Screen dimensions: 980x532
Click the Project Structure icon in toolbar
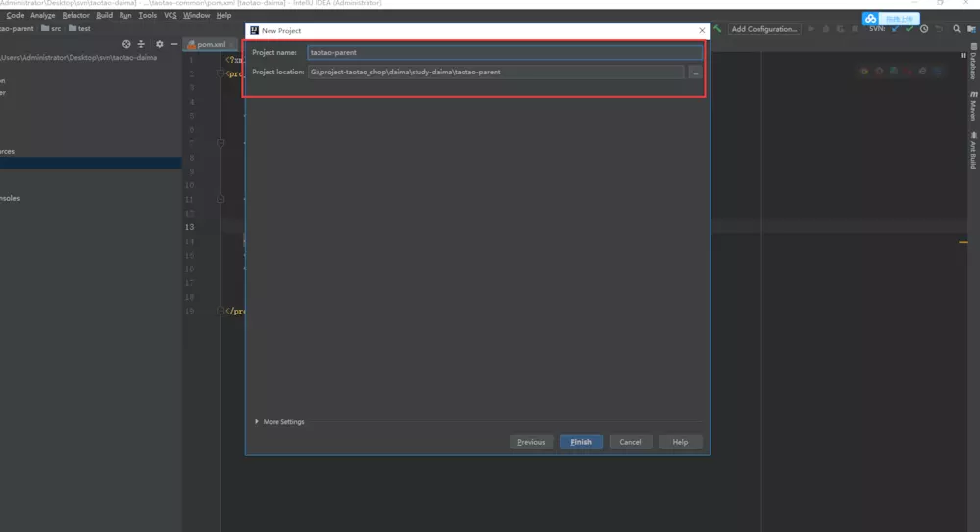pyautogui.click(x=971, y=29)
